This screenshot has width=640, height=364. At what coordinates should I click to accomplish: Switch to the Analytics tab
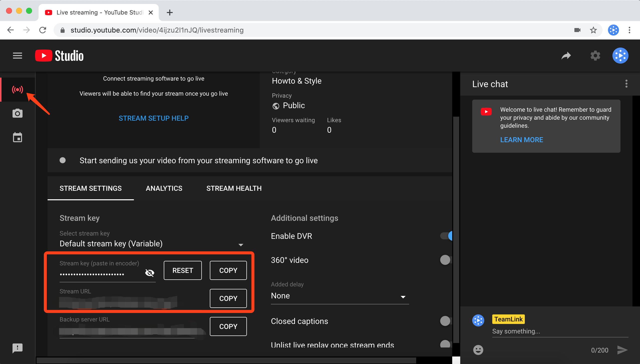[164, 188]
